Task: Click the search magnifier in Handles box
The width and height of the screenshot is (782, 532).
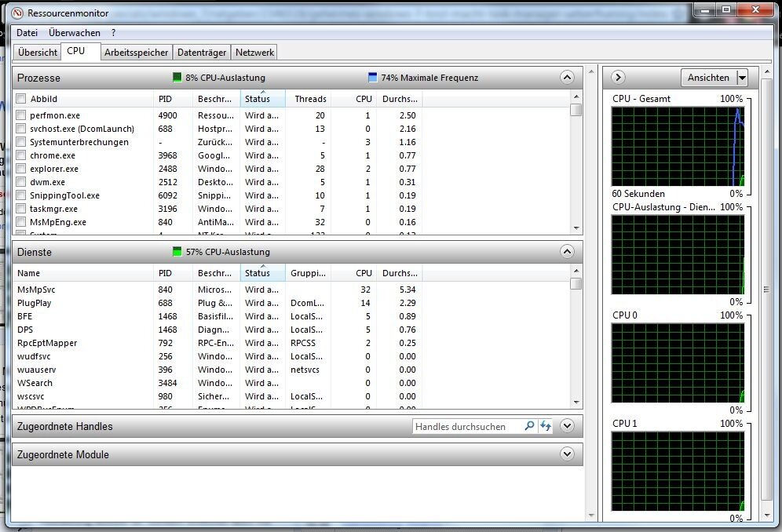Action: click(x=529, y=426)
